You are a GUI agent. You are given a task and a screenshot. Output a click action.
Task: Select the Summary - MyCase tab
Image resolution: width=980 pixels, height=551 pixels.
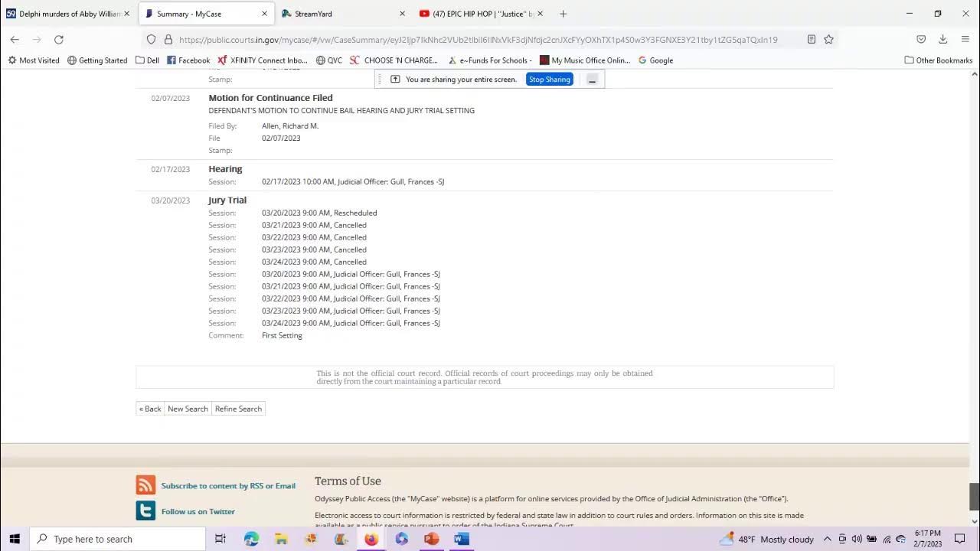[x=207, y=14]
